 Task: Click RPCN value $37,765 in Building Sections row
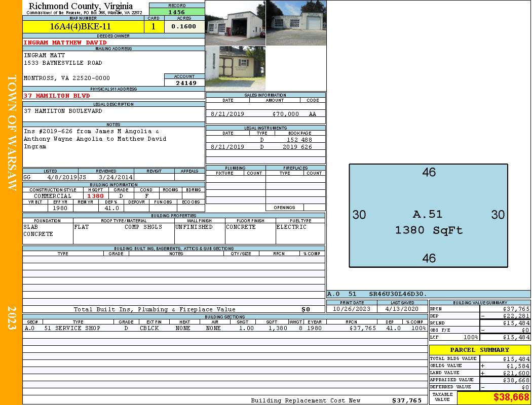pyautogui.click(x=362, y=328)
